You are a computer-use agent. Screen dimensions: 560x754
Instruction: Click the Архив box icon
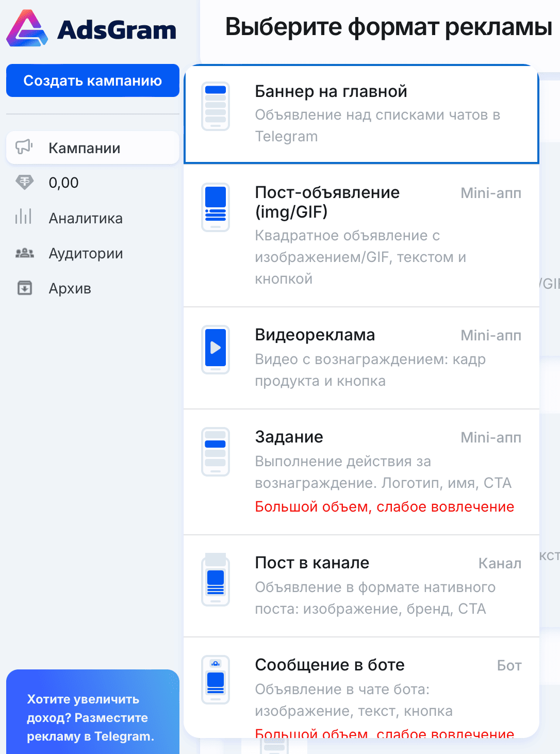click(x=24, y=288)
